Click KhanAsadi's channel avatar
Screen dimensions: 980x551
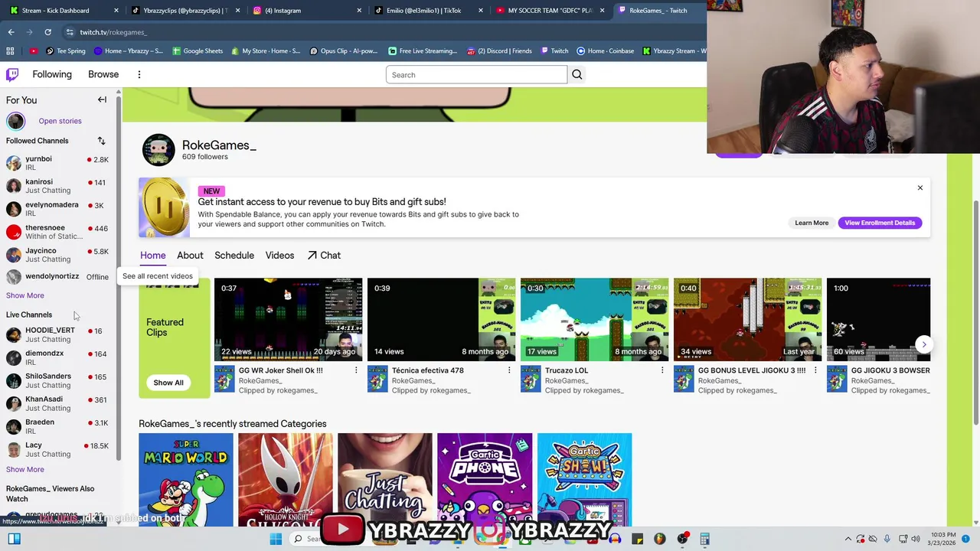pyautogui.click(x=14, y=403)
